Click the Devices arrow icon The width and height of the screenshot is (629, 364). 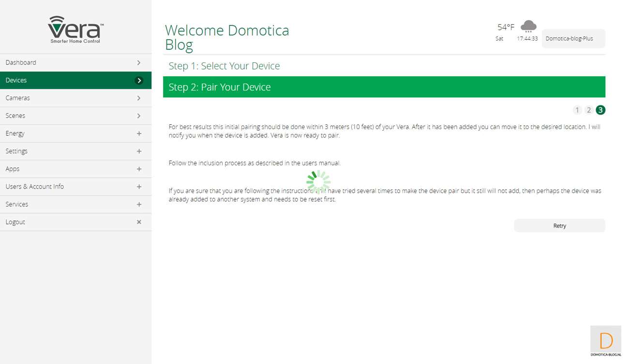[x=139, y=80]
